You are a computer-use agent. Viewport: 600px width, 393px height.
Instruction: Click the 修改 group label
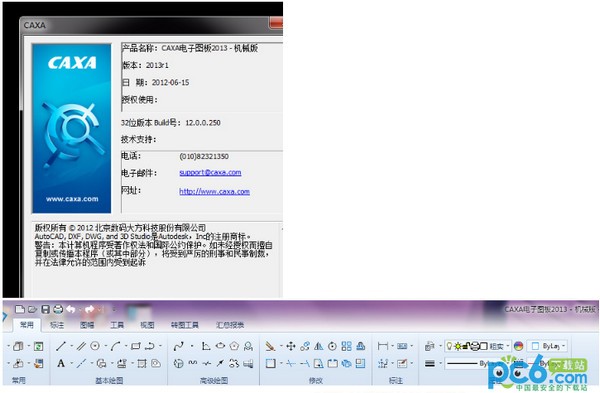[316, 380]
